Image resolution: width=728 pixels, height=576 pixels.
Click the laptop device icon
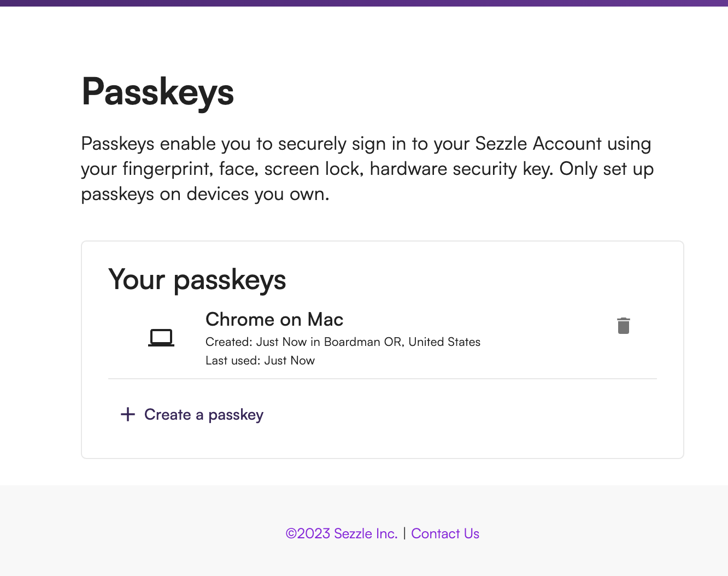161,338
